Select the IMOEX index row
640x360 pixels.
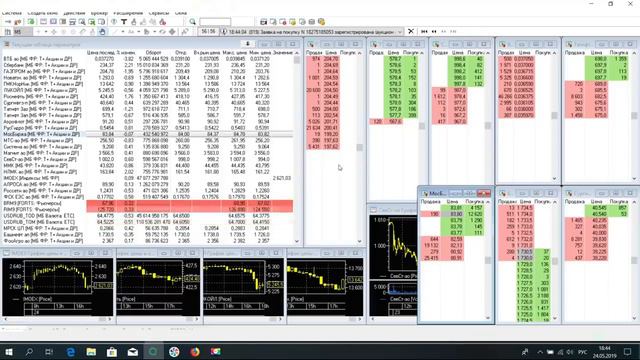coord(148,178)
